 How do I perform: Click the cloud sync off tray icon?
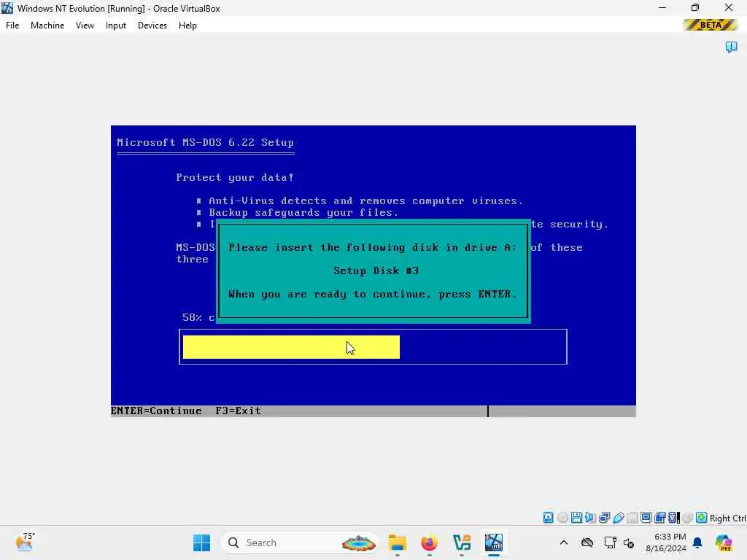(x=587, y=542)
